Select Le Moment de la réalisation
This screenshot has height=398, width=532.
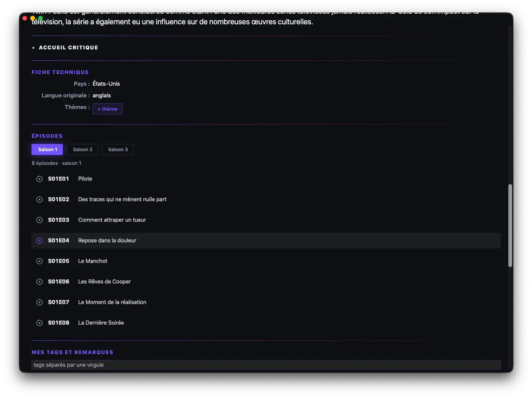[112, 302]
